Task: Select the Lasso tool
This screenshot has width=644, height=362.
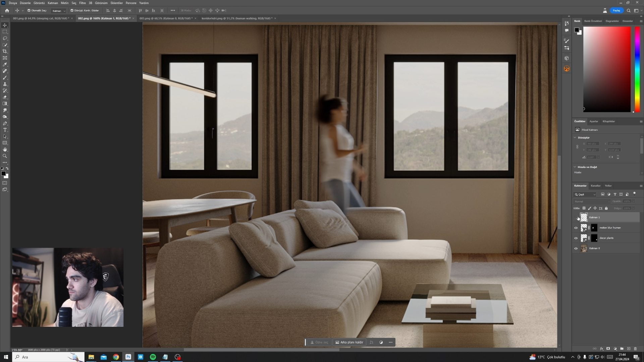Action: (5, 38)
